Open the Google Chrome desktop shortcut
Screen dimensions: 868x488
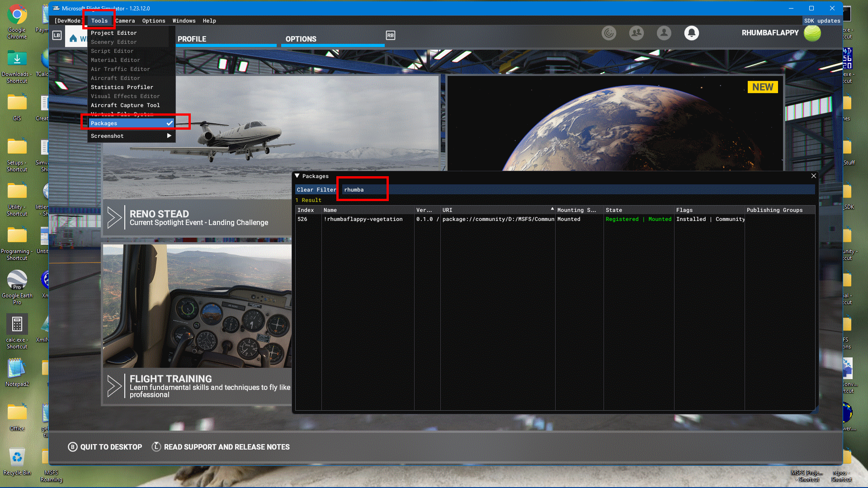(x=17, y=22)
